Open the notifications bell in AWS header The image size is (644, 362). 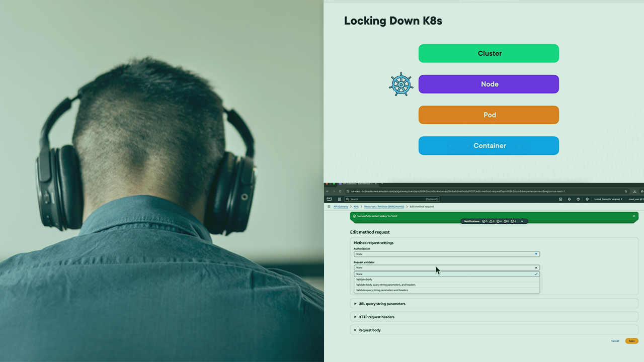point(569,199)
